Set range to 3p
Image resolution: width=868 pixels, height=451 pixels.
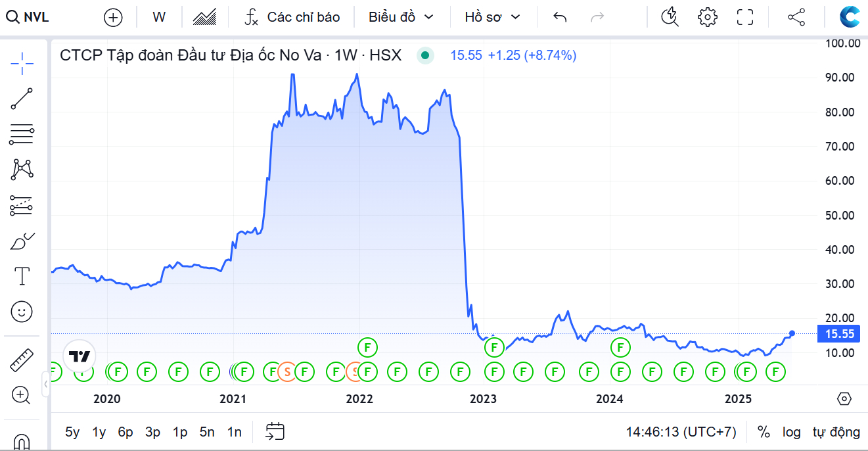pyautogui.click(x=153, y=432)
